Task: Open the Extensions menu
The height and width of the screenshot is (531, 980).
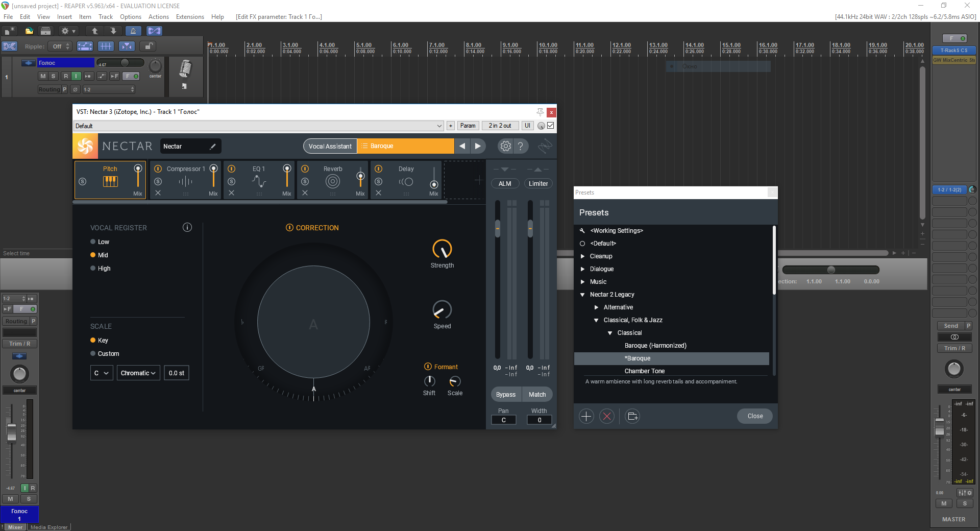Action: 190,17
